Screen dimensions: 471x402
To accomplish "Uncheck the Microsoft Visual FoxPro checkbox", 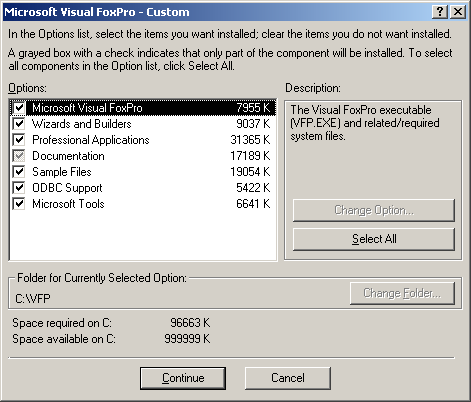I will click(x=19, y=108).
